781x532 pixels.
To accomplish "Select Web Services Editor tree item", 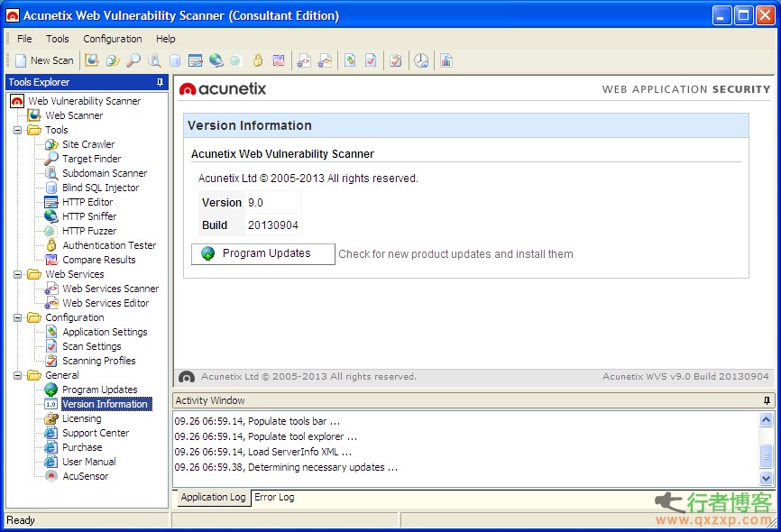I will pos(106,303).
